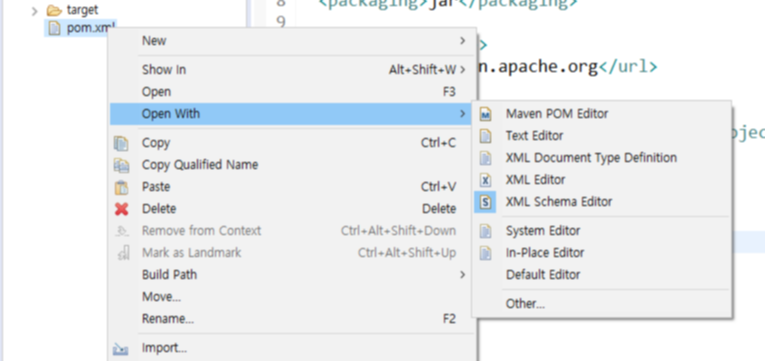Click the red Delete X icon
Screen dimensions: 765x361
coord(121,209)
